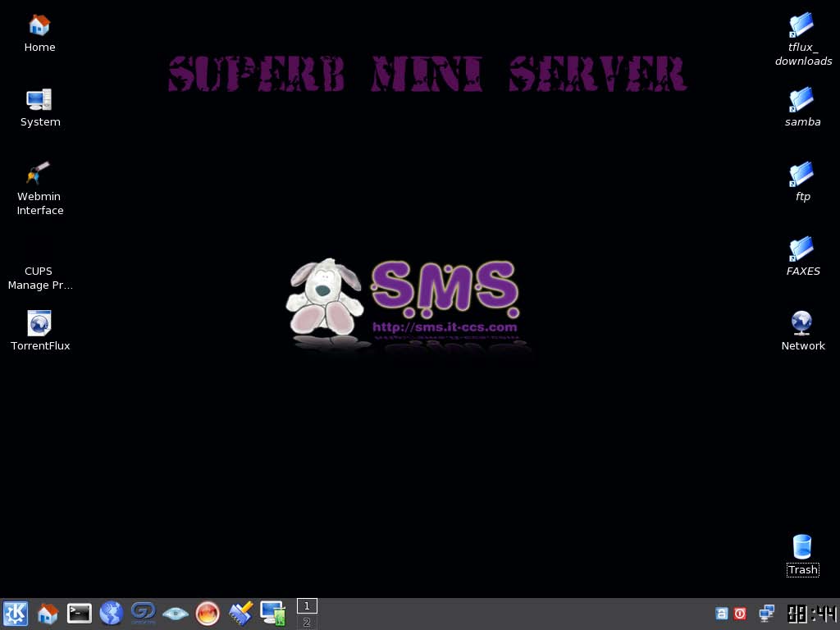Switch to virtual desktop 1
The width and height of the screenshot is (840, 630).
tap(307, 606)
